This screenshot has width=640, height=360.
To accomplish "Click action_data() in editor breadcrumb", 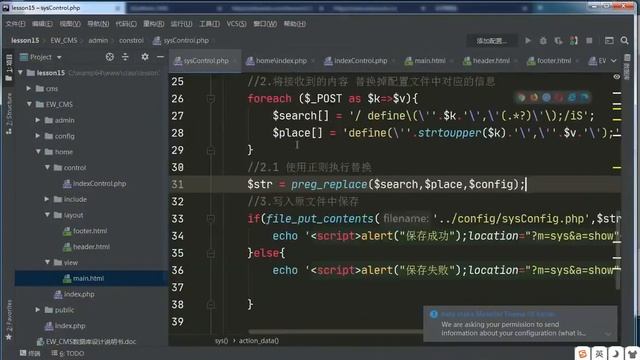I will point(259,340).
